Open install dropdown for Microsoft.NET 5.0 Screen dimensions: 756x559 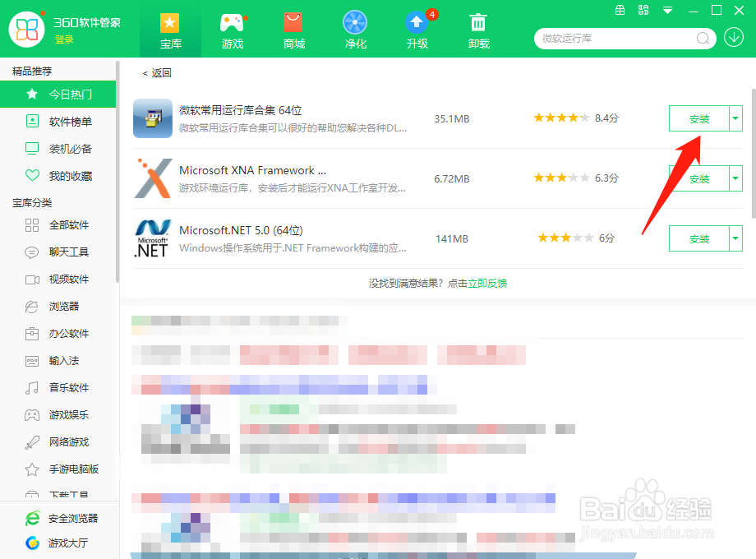point(735,238)
